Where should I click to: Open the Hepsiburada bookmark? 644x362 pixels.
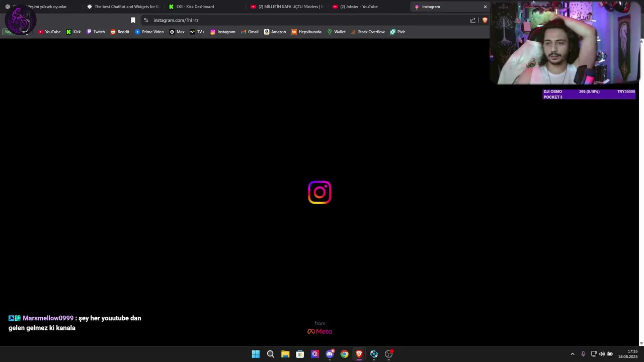tap(306, 32)
